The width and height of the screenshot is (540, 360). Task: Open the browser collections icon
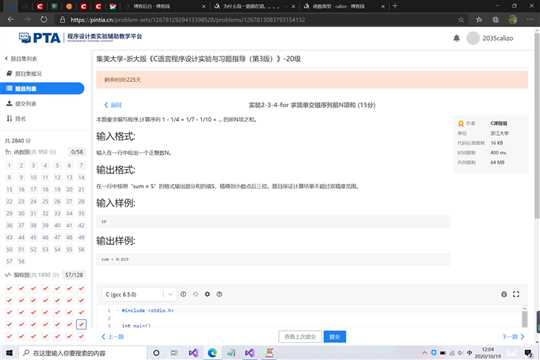pos(495,20)
